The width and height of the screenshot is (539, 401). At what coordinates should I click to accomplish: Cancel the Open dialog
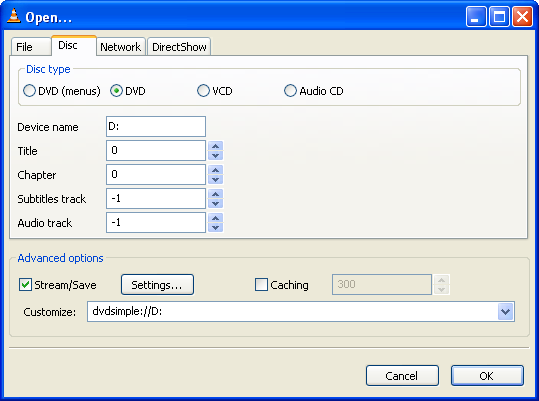tap(402, 376)
